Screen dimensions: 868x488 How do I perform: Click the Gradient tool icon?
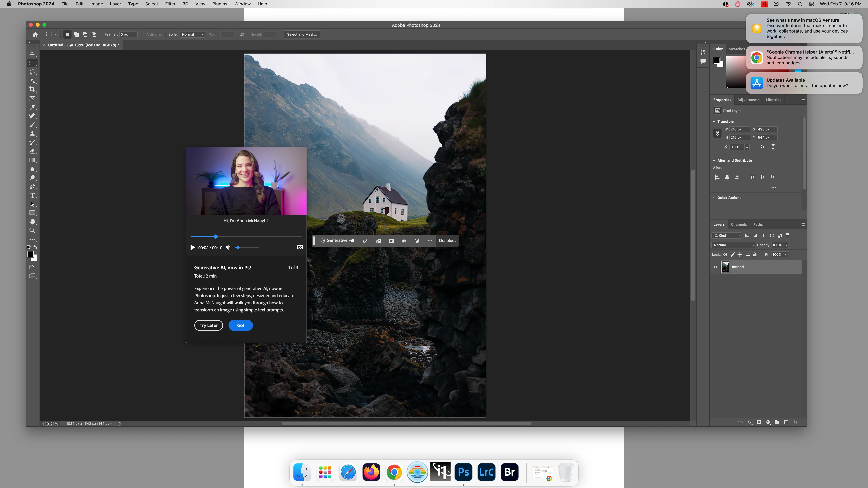[32, 160]
